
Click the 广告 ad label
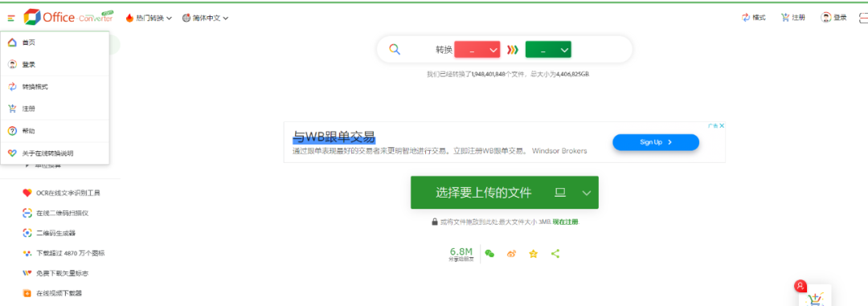[712, 125]
